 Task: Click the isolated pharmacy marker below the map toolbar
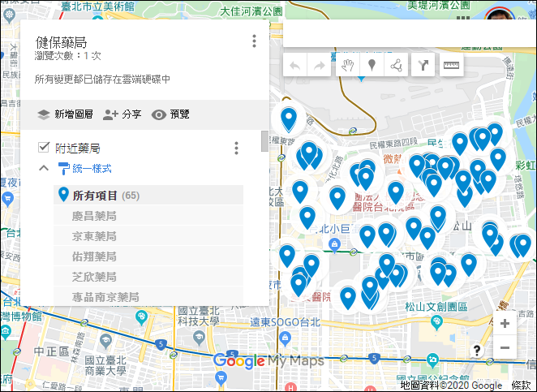point(289,119)
